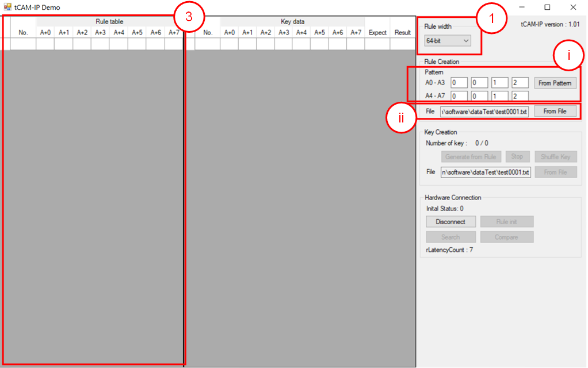Click Rule table A+3 column header
This screenshot has width=588, height=368.
pos(100,33)
